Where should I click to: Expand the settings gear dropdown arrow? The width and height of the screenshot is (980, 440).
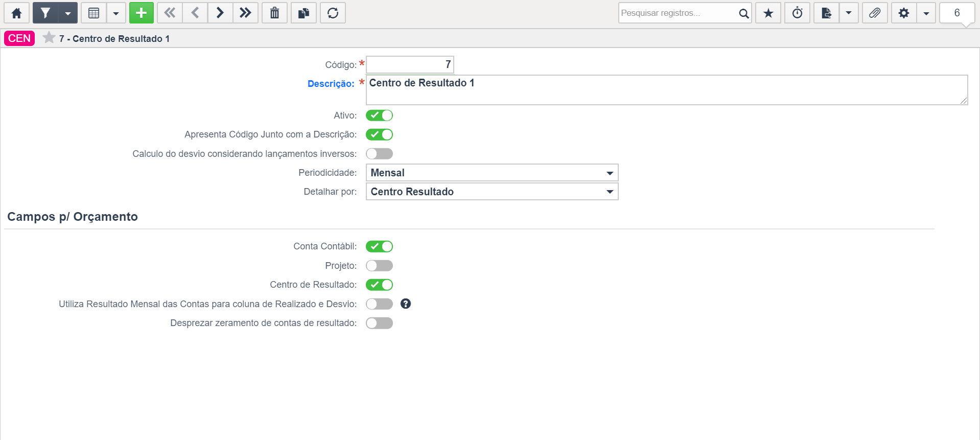(926, 13)
